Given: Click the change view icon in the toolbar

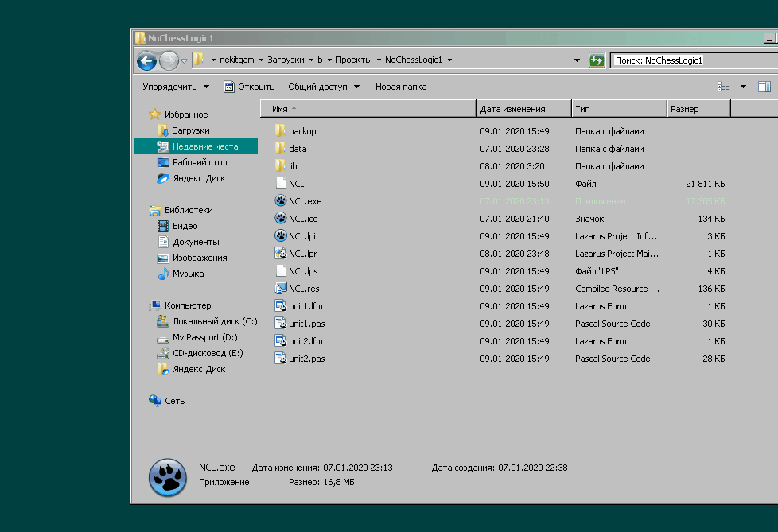Looking at the screenshot, I should click(x=723, y=87).
